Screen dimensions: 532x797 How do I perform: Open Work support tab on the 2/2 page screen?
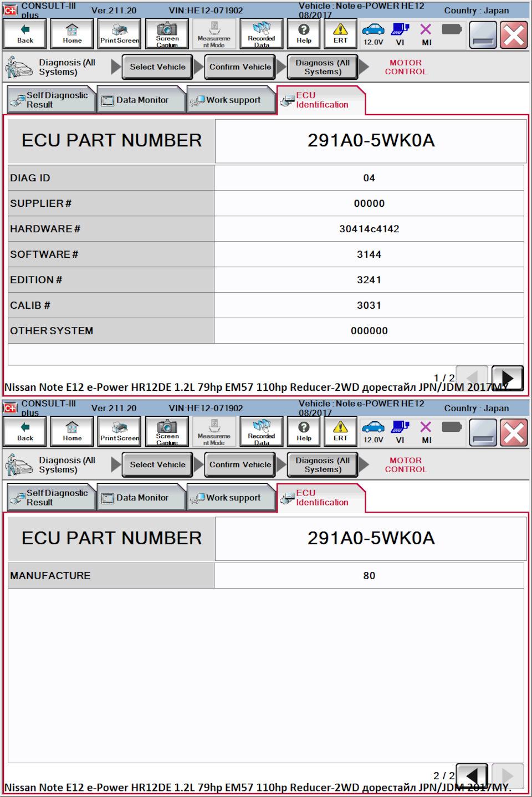[231, 498]
